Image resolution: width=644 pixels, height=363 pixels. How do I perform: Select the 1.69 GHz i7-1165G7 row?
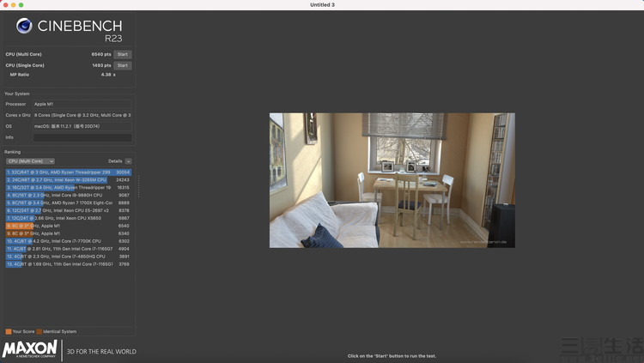69,264
